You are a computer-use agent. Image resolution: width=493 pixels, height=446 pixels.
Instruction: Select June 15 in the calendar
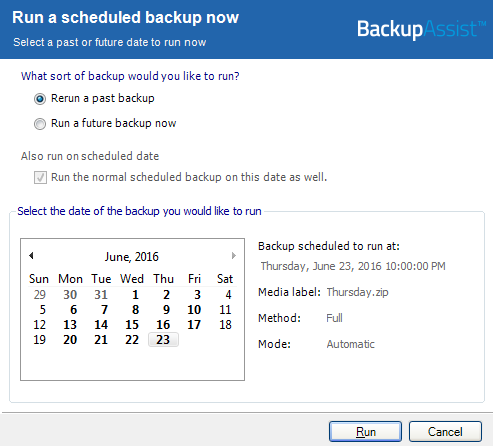click(x=132, y=325)
